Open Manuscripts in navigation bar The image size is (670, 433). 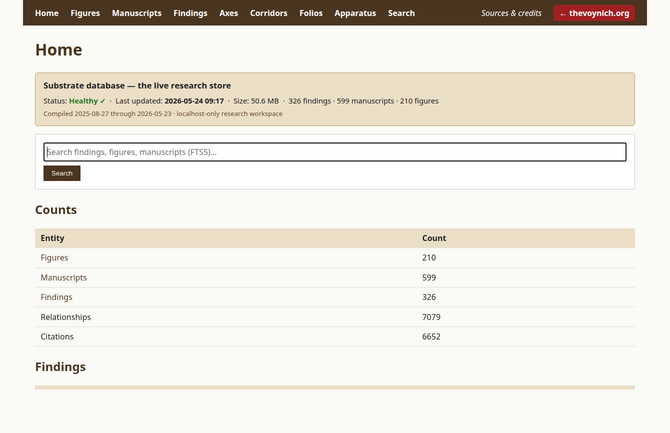tap(137, 13)
